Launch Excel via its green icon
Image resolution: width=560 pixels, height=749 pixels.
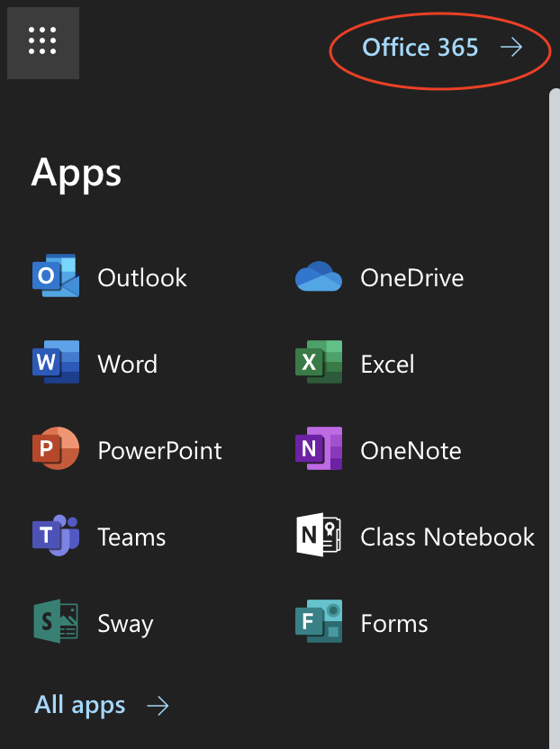pyautogui.click(x=319, y=362)
